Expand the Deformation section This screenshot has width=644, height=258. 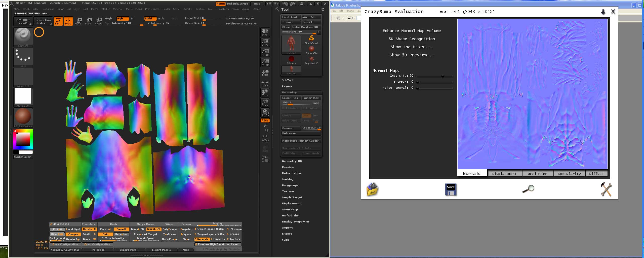coord(291,173)
